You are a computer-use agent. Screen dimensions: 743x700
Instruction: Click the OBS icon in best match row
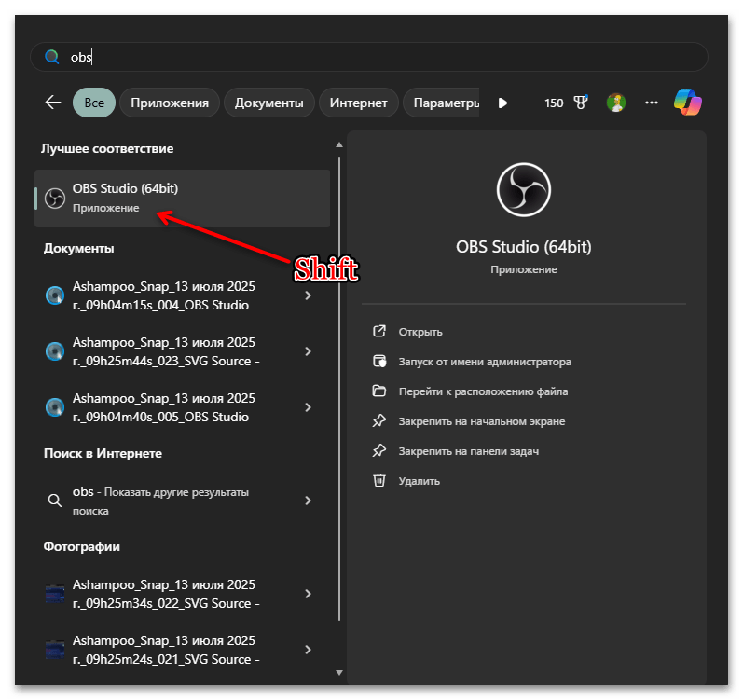55,199
